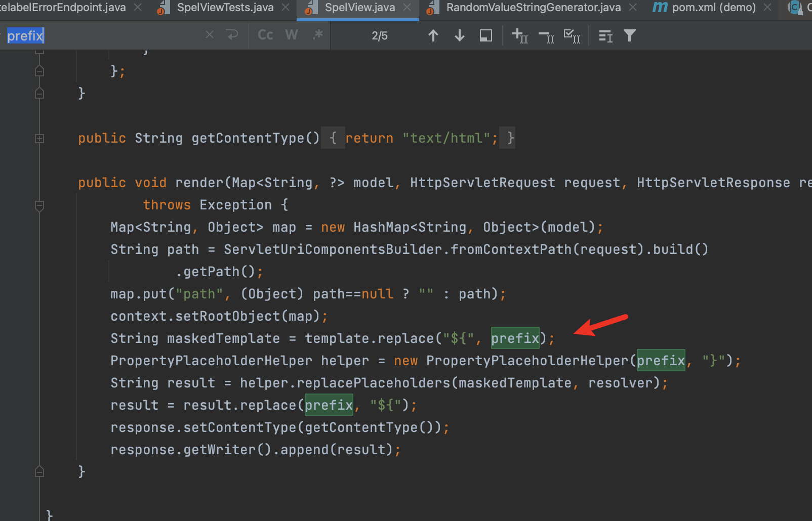812x521 pixels.
Task: Open the pom.xml (demo) tab
Action: click(x=714, y=8)
